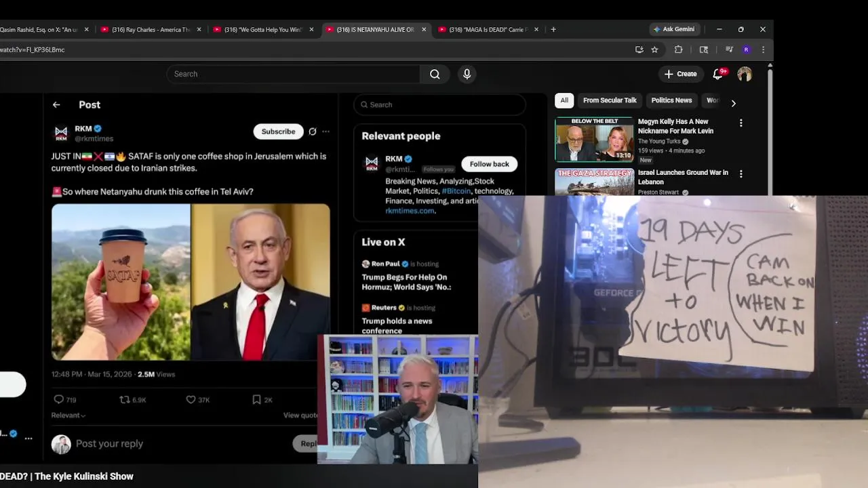868x488 pixels.
Task: Open Preston Stewart channel link
Action: 660,192
